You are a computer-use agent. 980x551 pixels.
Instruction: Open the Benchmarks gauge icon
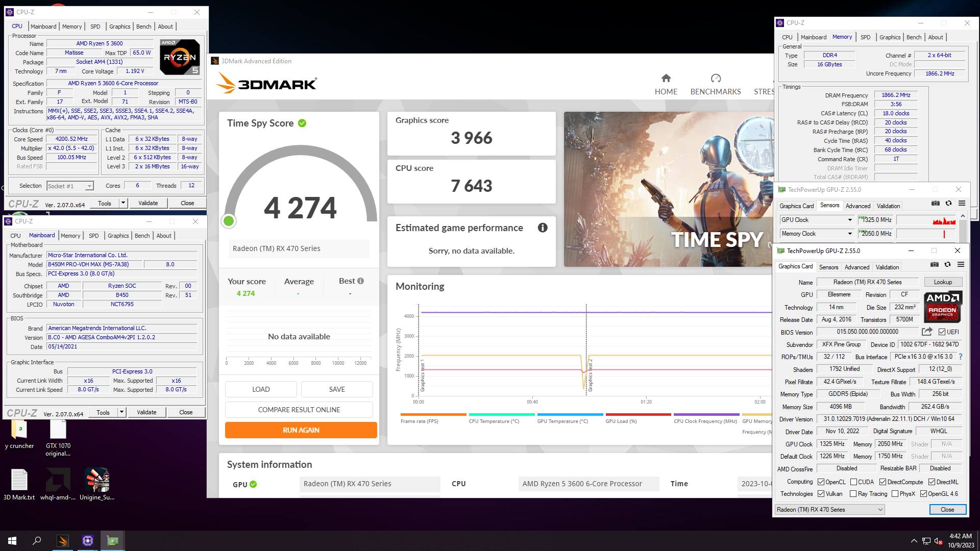pyautogui.click(x=716, y=78)
